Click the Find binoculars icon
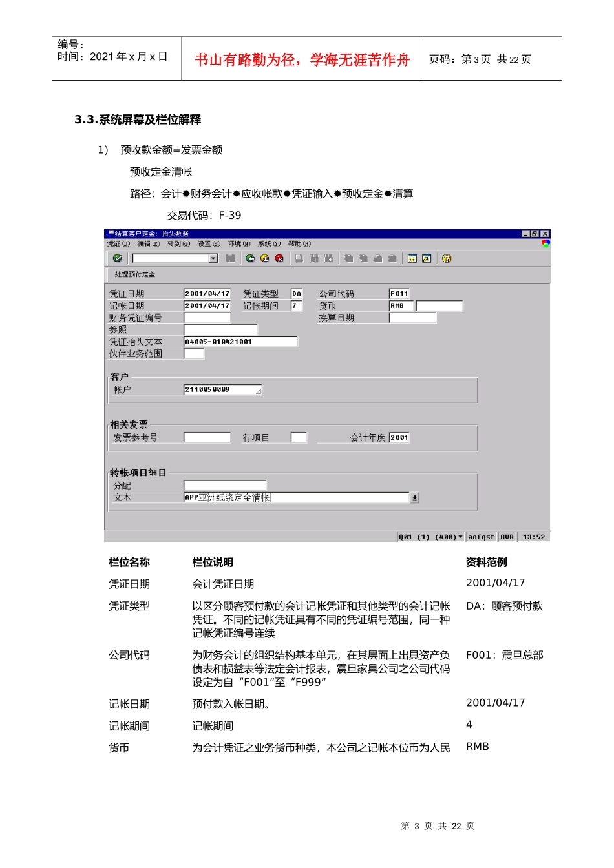Image resolution: width=614 pixels, height=868 pixels. 314,258
